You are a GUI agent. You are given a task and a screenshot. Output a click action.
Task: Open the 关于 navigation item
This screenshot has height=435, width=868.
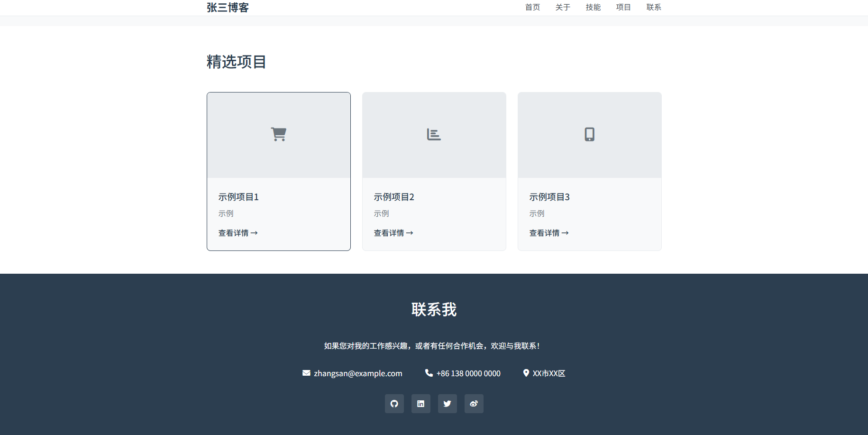point(563,8)
